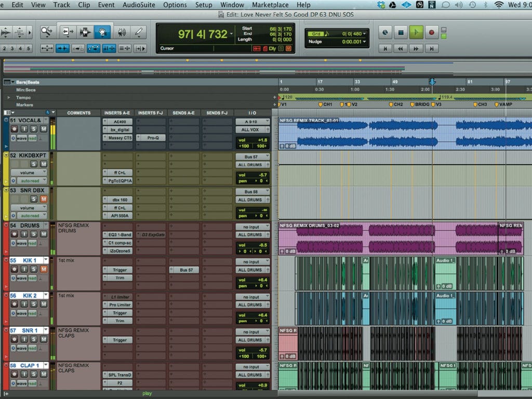Open the Setup menu
532x399 pixels.
coord(204,5)
